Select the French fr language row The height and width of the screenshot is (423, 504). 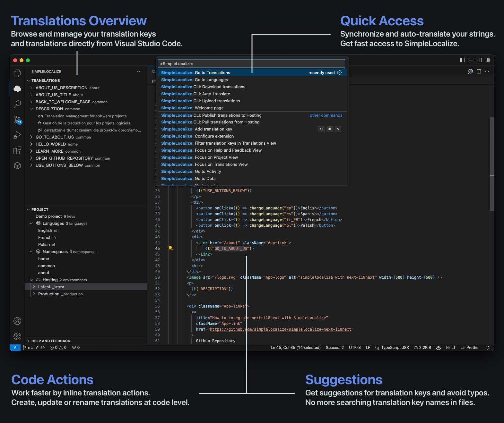click(x=86, y=238)
